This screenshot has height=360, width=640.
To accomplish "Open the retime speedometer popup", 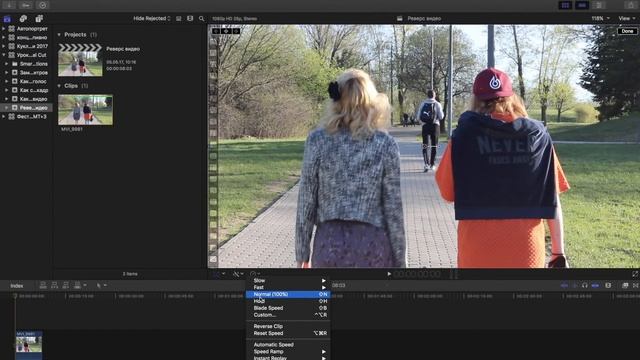I will [255, 274].
